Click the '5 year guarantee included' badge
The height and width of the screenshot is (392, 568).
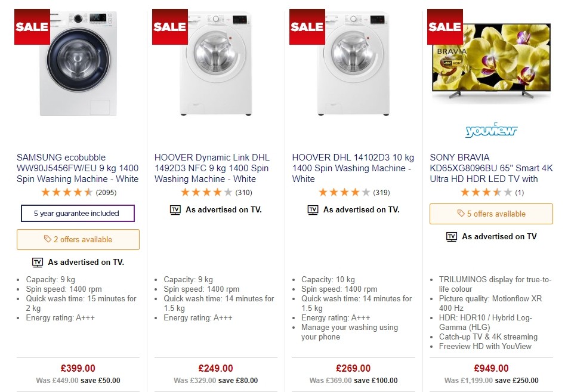click(78, 213)
